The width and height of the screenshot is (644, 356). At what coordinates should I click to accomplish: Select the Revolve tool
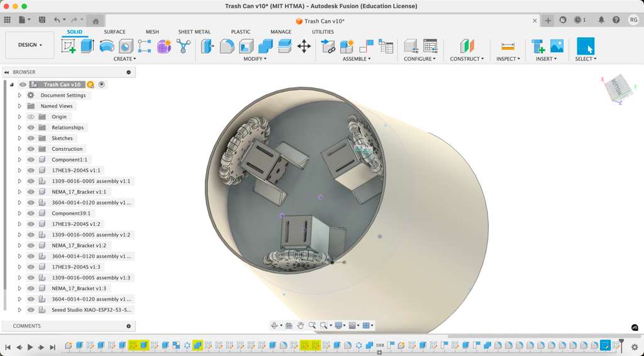[106, 46]
